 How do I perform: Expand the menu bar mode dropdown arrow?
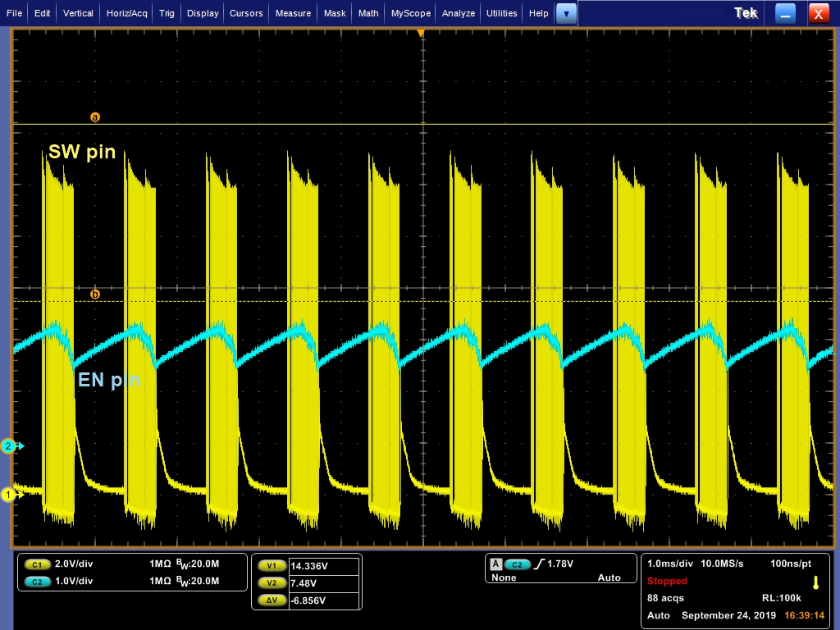(566, 14)
